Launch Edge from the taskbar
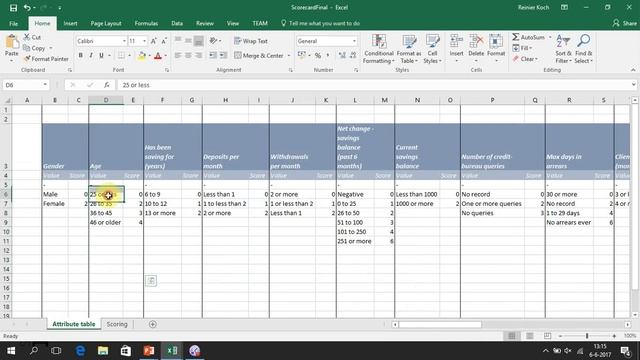Screen dimensions: 640x360 80,351
